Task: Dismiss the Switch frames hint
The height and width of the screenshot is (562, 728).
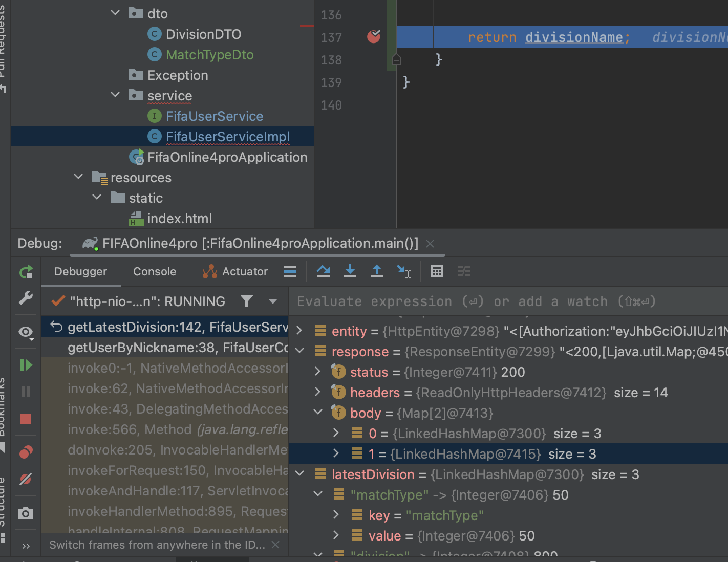Action: point(275,545)
